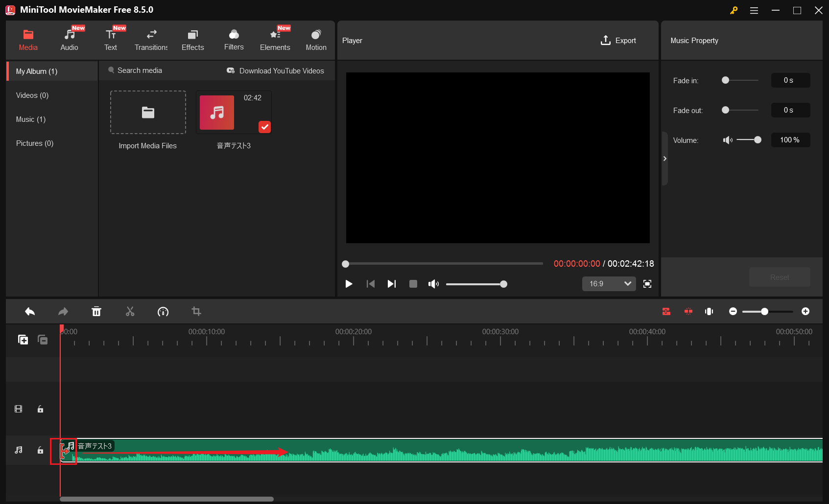Open the speed control (speedometer) tool
Screen dimensions: 829x504
tap(163, 311)
